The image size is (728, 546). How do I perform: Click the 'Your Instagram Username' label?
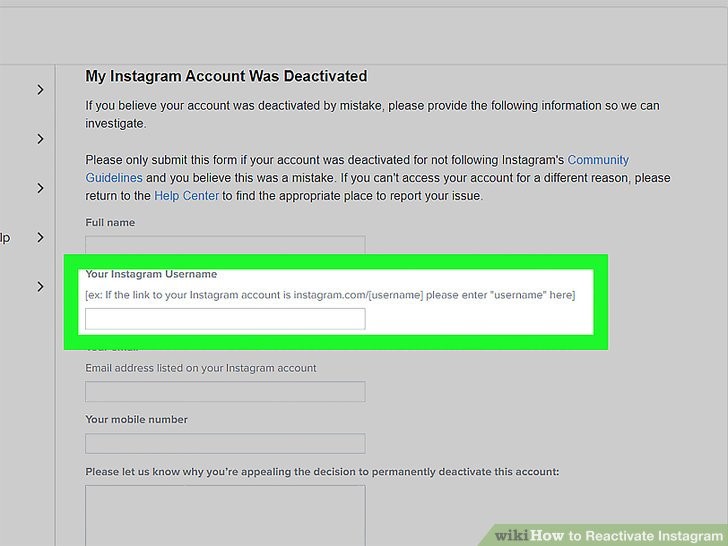(151, 274)
